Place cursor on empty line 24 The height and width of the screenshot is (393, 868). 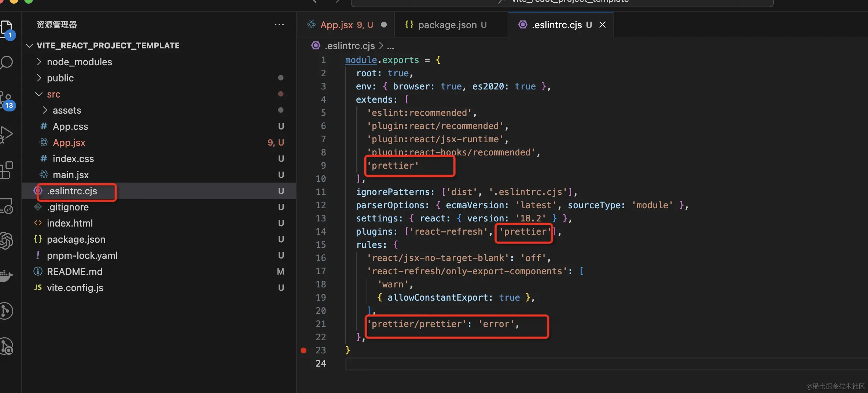coord(606,363)
